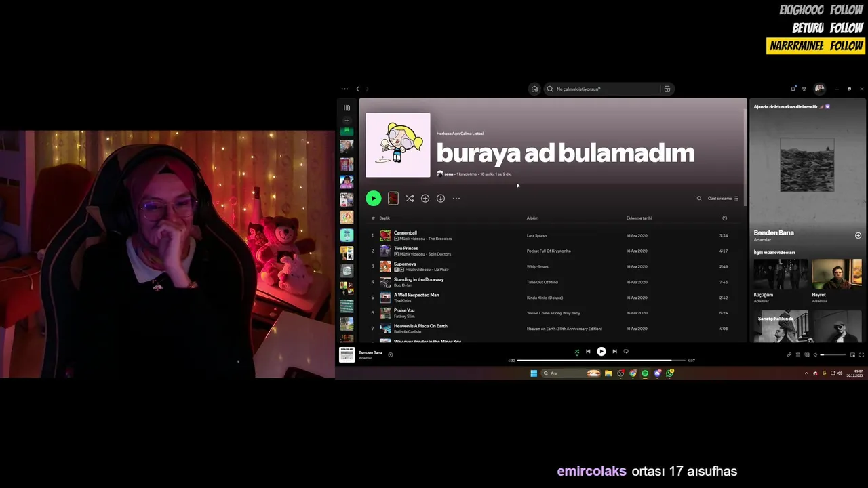Open the Browse icon inside the search bar
868x488 pixels.
pos(667,89)
